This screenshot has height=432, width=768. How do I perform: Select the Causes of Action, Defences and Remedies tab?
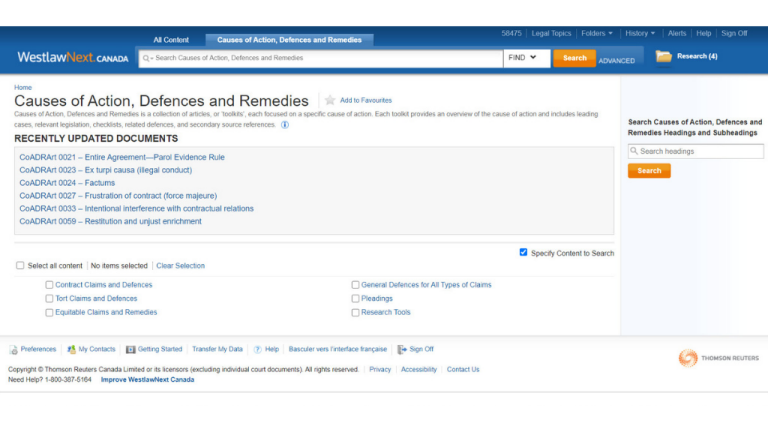[289, 40]
